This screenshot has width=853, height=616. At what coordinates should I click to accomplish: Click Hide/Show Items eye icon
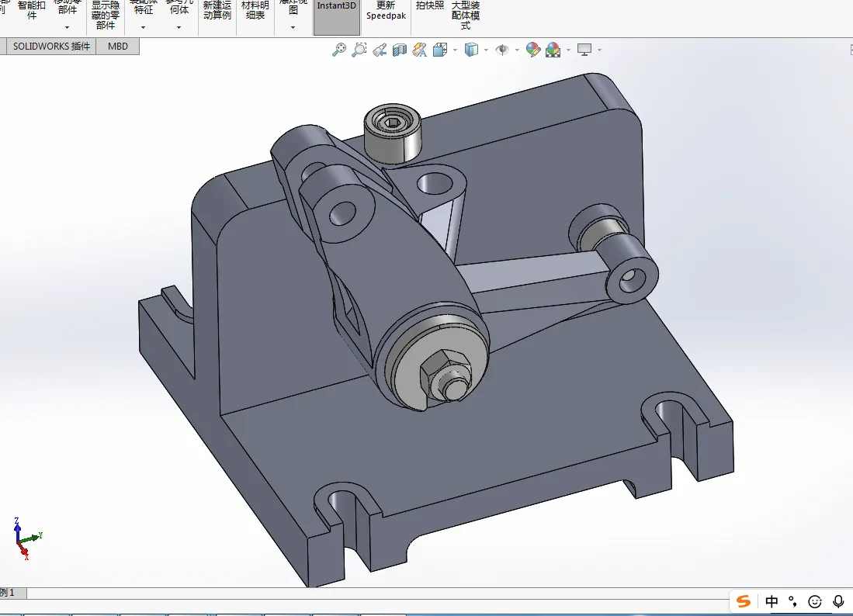pos(502,50)
